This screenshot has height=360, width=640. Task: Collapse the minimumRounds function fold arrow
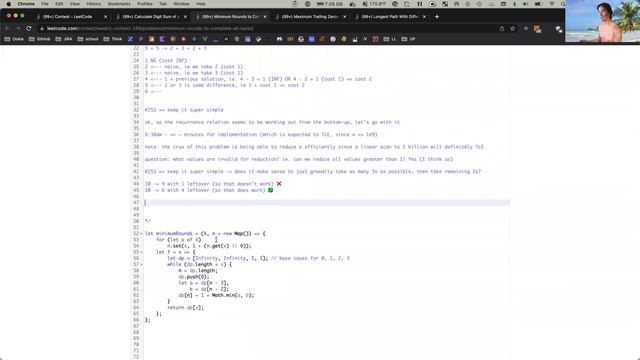[141, 234]
